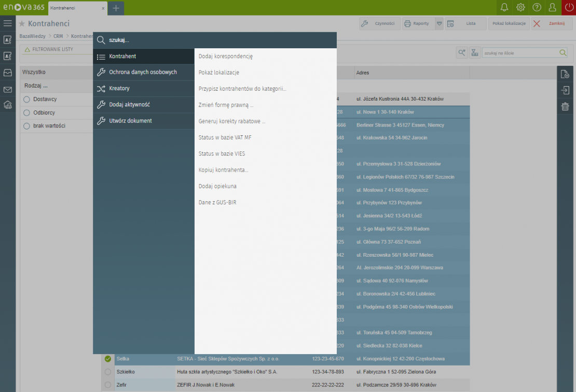The width and height of the screenshot is (576, 392).
Task: Toggle the checkmark for Setka row
Action: pos(108,359)
